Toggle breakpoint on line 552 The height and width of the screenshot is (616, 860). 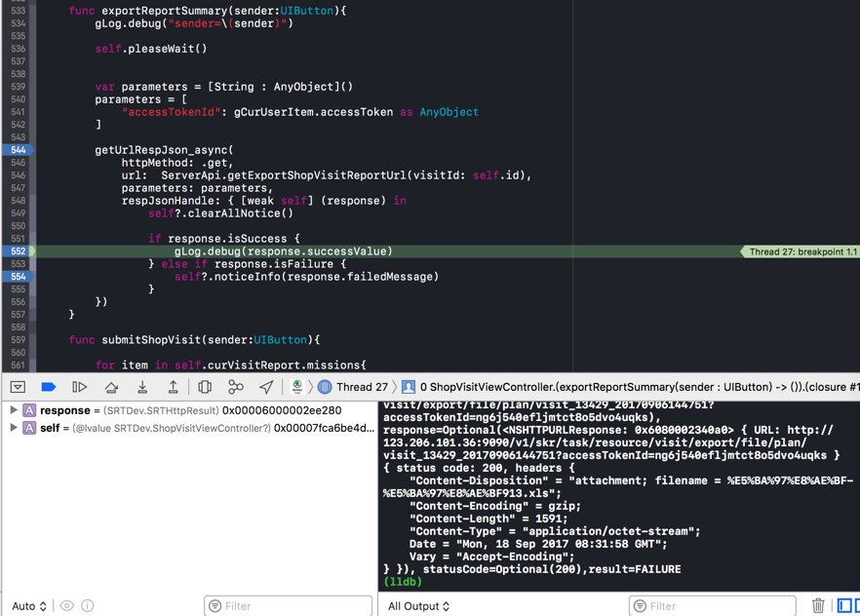tap(19, 251)
